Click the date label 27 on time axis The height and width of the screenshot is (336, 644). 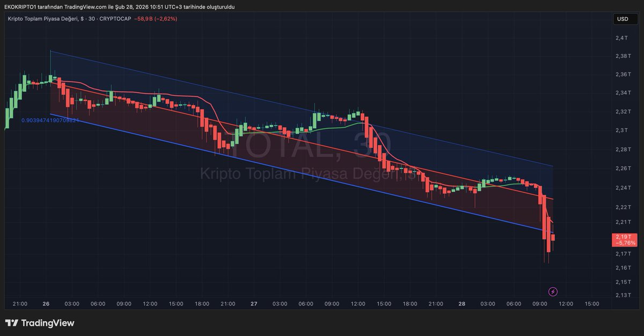point(254,304)
